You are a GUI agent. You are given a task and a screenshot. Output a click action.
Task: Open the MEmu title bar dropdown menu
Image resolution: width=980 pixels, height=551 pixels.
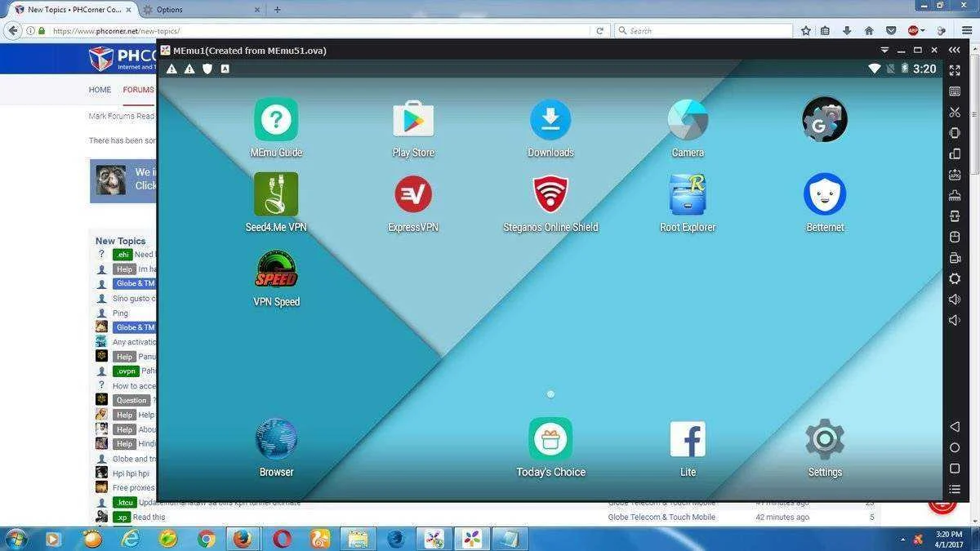click(884, 50)
